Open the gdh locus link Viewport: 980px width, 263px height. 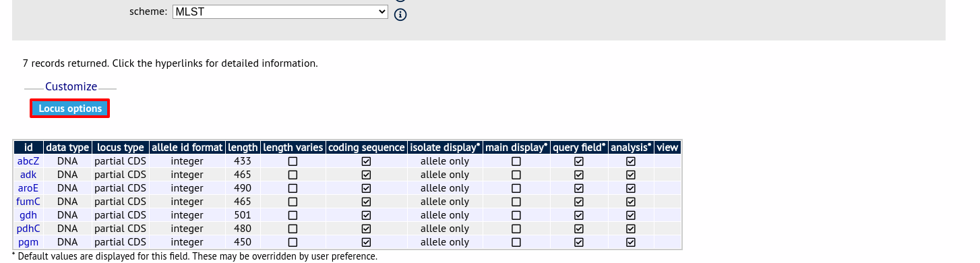[x=28, y=215]
